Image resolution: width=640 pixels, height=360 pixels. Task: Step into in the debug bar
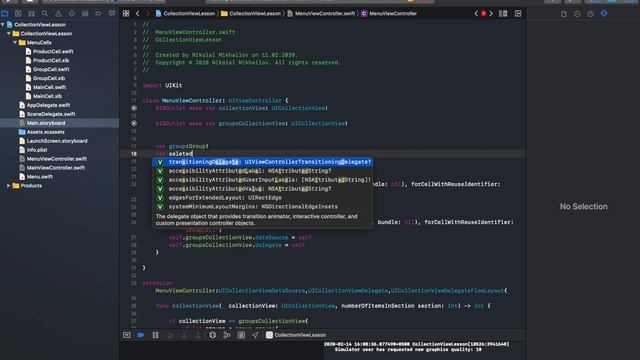pos(184,335)
